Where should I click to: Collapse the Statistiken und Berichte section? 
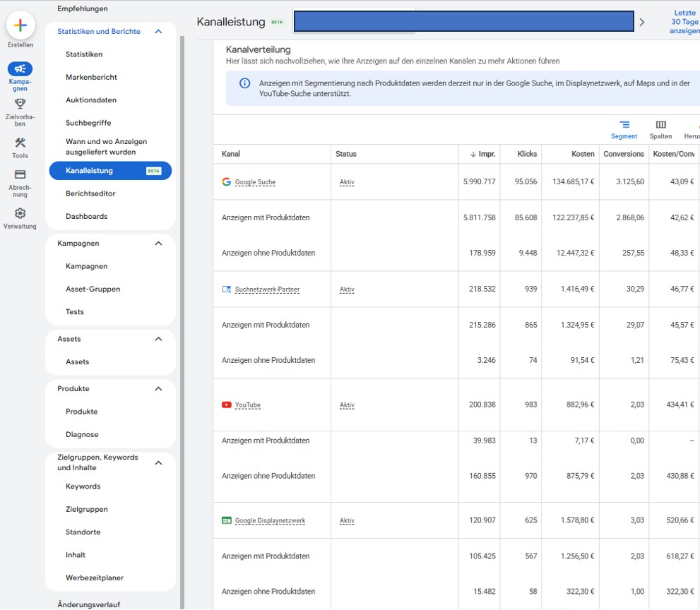159,31
